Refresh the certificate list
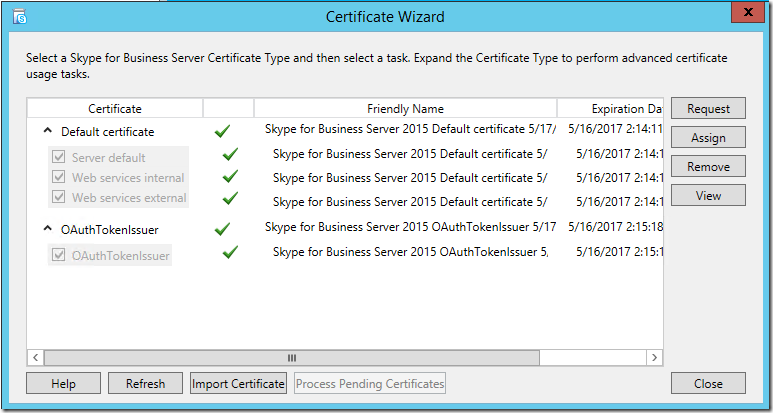The image size is (773, 413). coord(145,383)
